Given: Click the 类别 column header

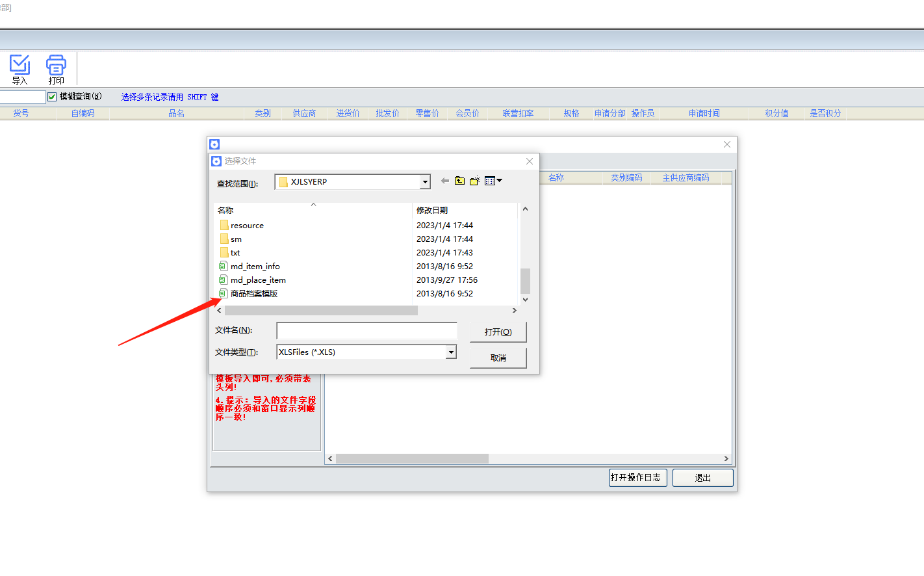Looking at the screenshot, I should (263, 113).
